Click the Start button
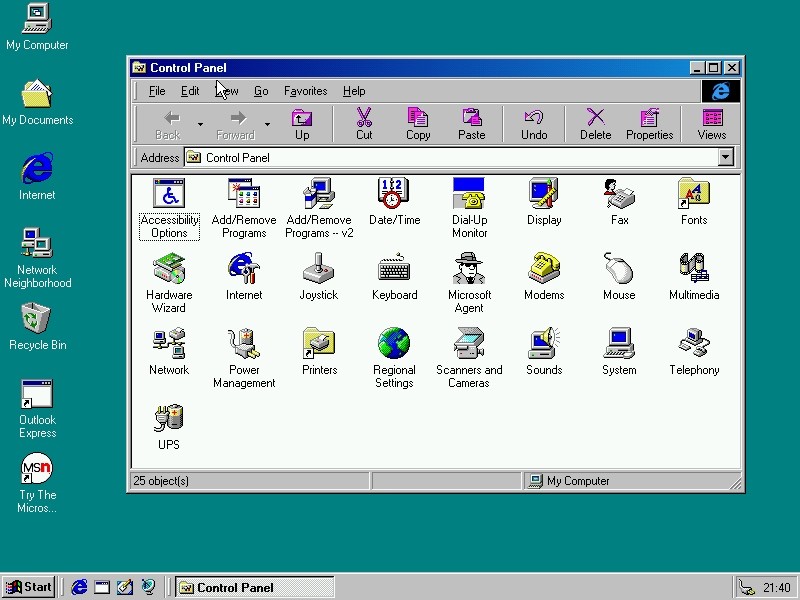This screenshot has width=800, height=600. pyautogui.click(x=28, y=587)
